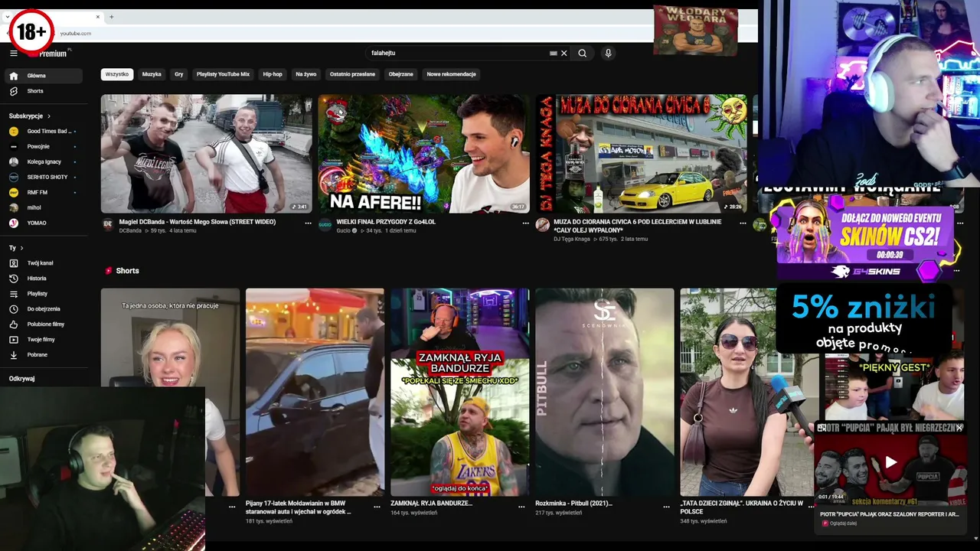Open options for the Pijany 17-latek short
Viewport: 980px width, 551px height.
pyautogui.click(x=377, y=507)
